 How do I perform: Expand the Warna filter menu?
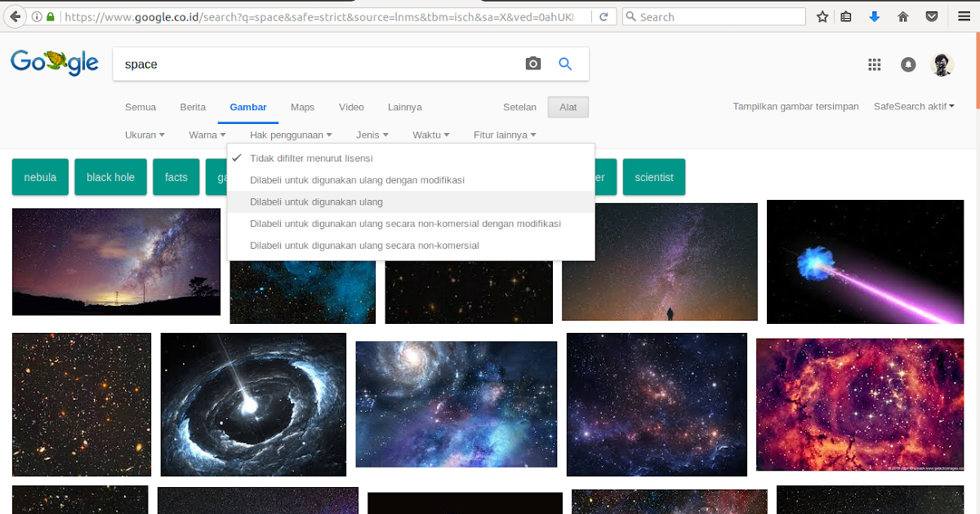206,135
